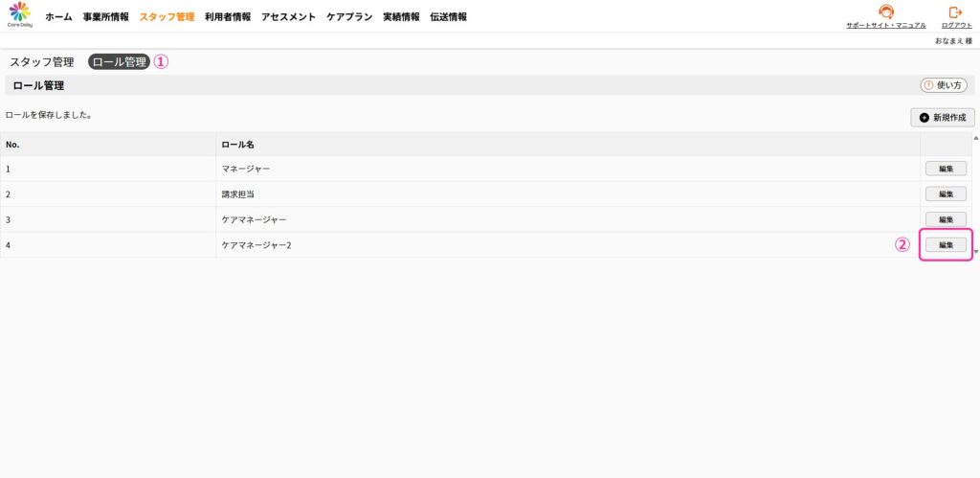Click the No. column header
980x478 pixels.
pyautogui.click(x=108, y=145)
